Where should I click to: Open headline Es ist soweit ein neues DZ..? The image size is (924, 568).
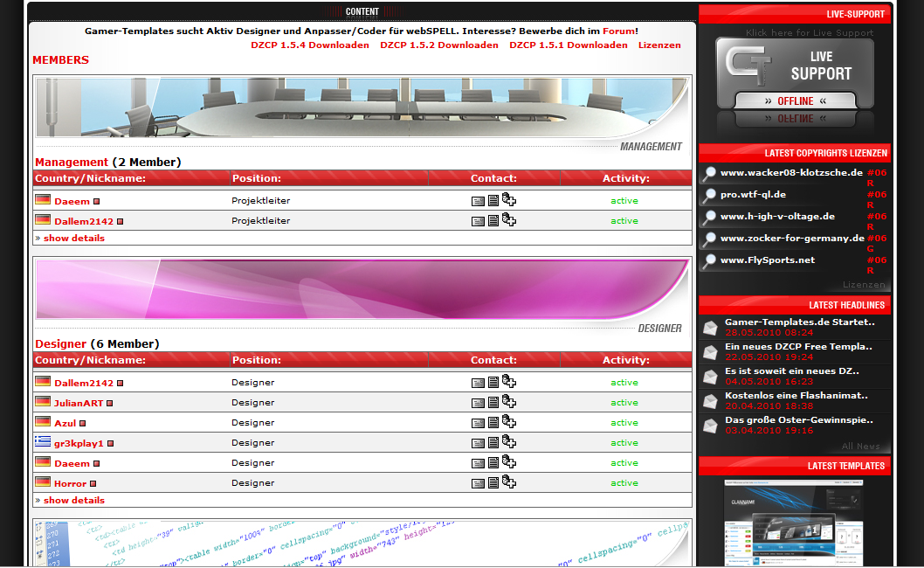coord(792,371)
